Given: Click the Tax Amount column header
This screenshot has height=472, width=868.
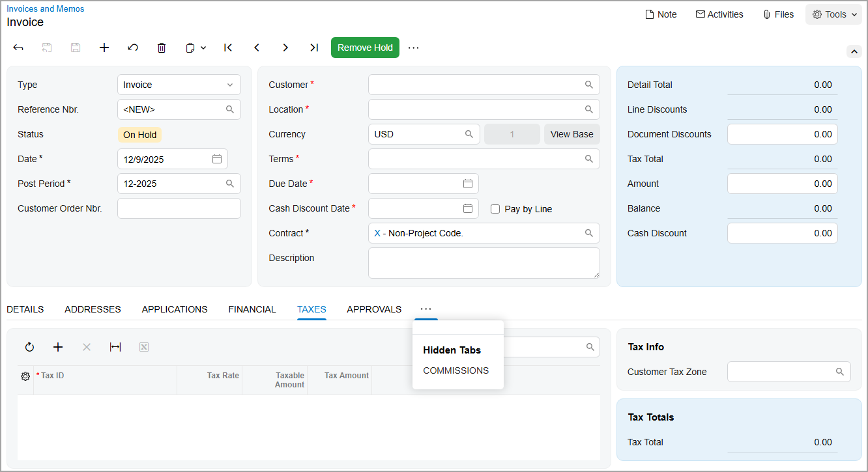Looking at the screenshot, I should [x=339, y=380].
